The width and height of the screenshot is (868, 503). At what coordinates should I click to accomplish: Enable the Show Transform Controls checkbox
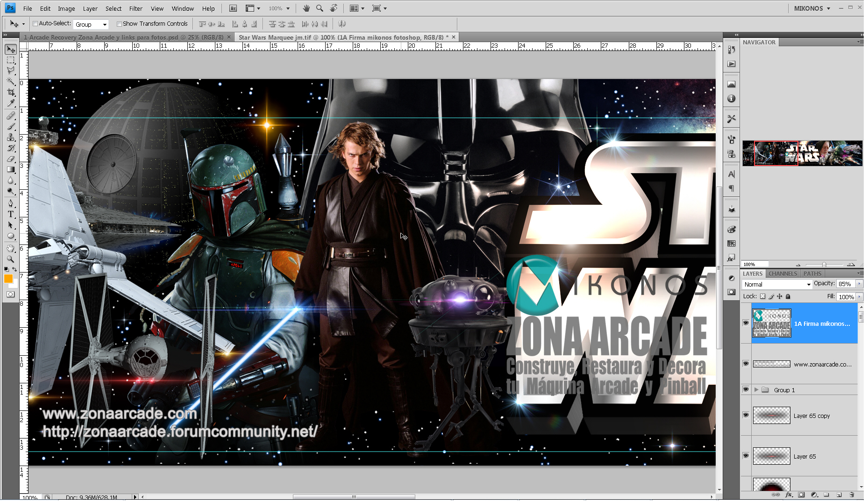pyautogui.click(x=119, y=24)
